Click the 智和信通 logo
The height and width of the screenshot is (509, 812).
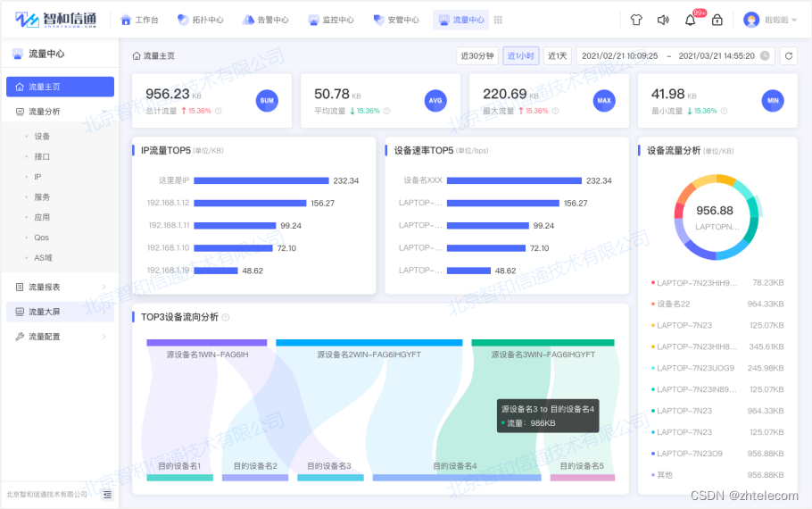click(x=55, y=20)
